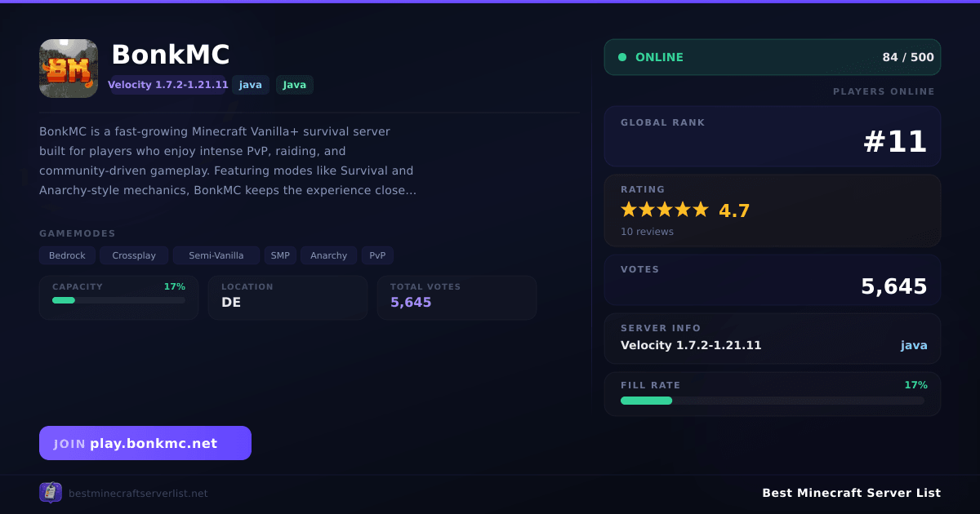Click JOIN play.bonkmc.net button
The height and width of the screenshot is (514, 980).
pos(145,443)
